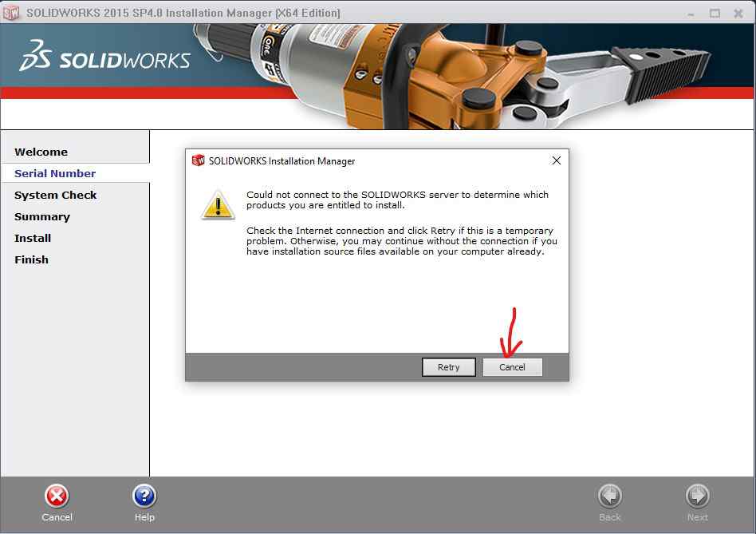Close the error dialog with its X button
Image resolution: width=756 pixels, height=534 pixels.
tap(556, 160)
